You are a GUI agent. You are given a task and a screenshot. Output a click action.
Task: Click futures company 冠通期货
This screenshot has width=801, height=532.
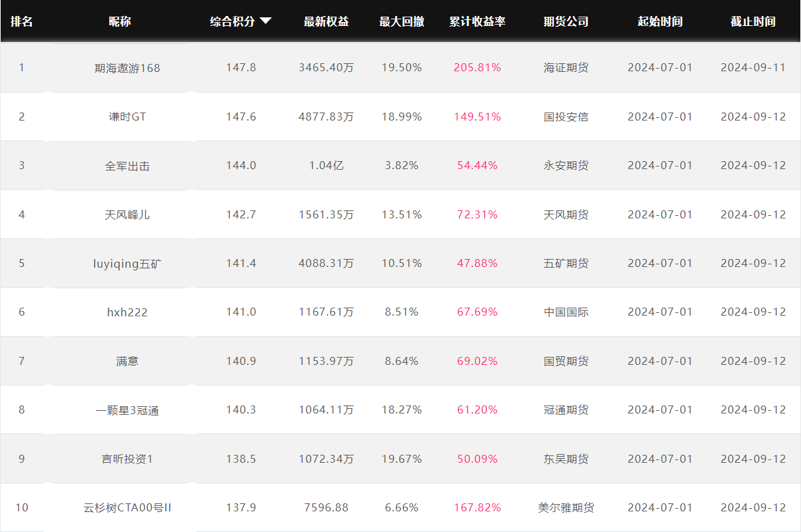[x=566, y=409]
